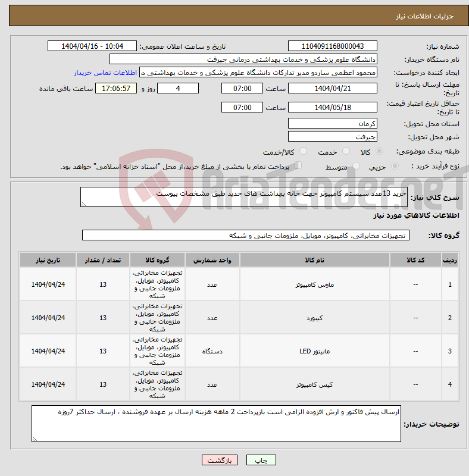
Task: Click the ردیف column header
Action: coord(449,260)
